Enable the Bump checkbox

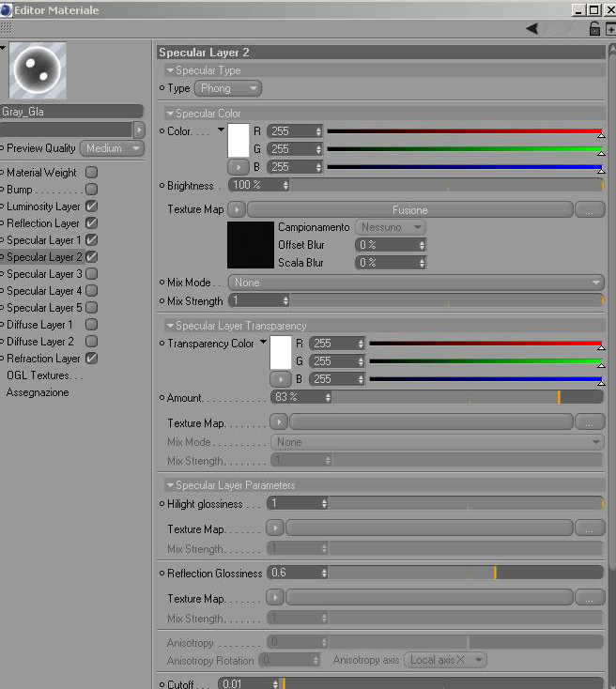(91, 190)
